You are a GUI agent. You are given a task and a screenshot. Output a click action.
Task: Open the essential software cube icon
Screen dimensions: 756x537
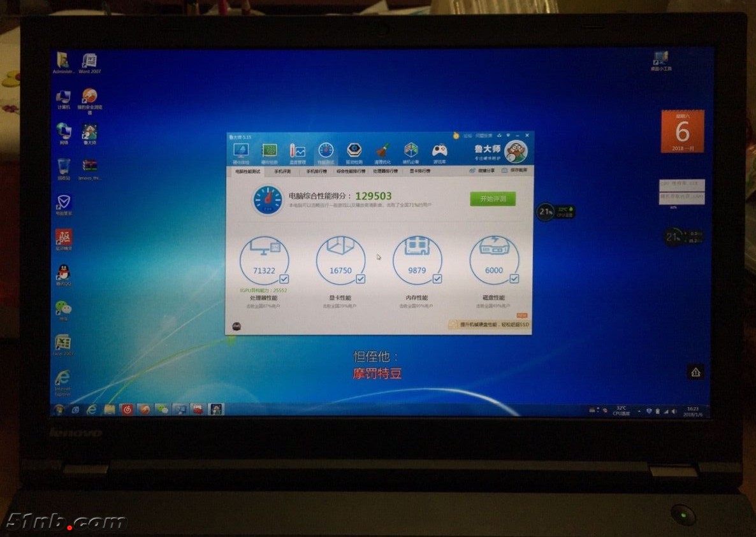point(411,153)
